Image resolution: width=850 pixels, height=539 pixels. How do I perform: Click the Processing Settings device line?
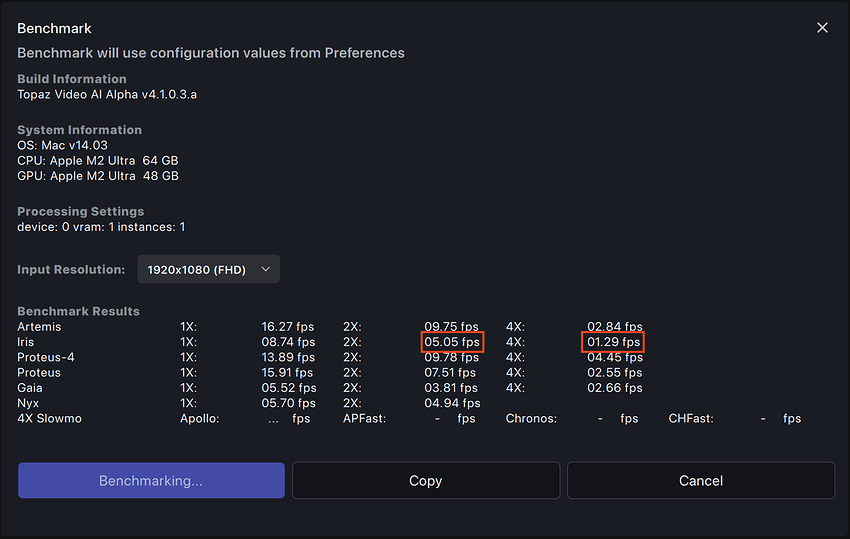point(101,227)
